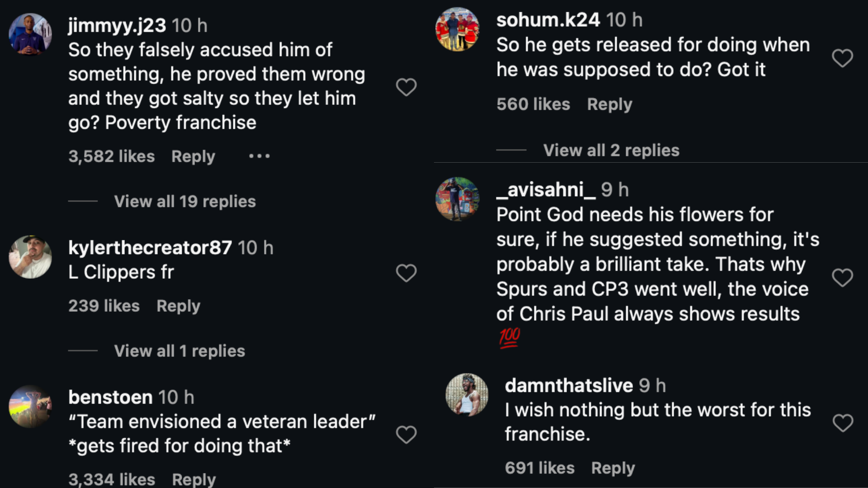Screen dimensions: 868x488
Task: Reply to sohum.k24's comment
Action: click(609, 104)
